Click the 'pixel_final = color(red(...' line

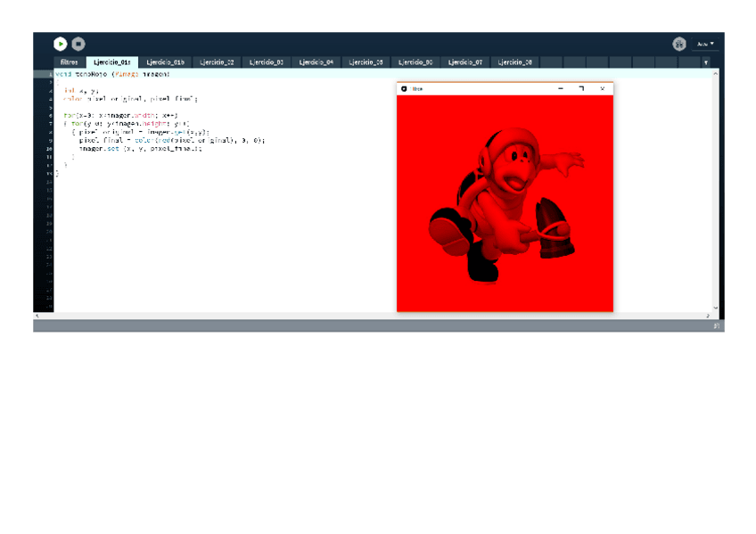pos(172,140)
